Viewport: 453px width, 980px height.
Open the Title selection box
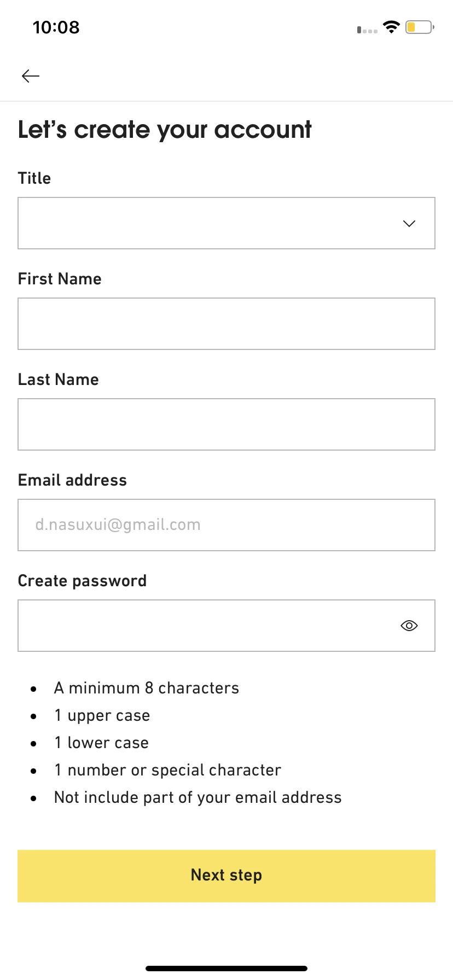(x=226, y=223)
